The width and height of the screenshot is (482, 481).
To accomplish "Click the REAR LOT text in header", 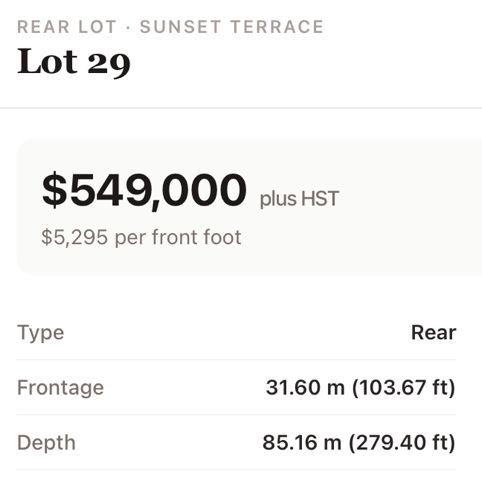I will pyautogui.click(x=67, y=27).
